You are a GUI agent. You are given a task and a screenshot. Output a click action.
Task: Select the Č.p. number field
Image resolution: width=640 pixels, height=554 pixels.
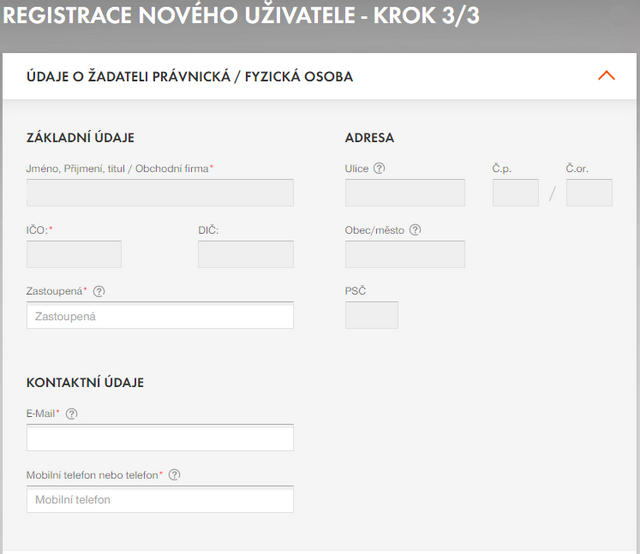pyautogui.click(x=515, y=193)
